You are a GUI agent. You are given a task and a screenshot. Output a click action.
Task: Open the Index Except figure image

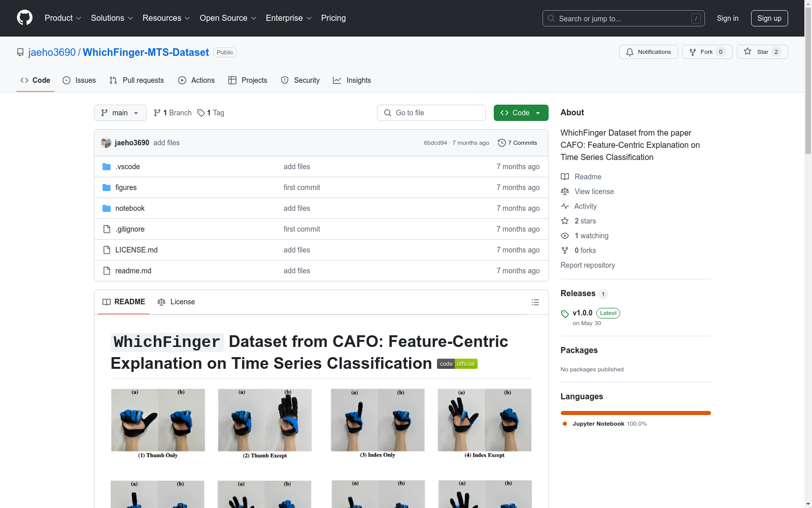click(x=485, y=424)
